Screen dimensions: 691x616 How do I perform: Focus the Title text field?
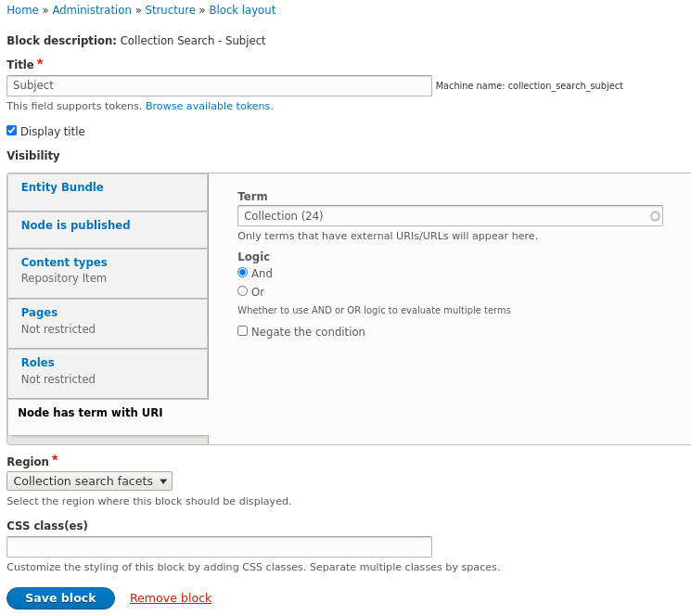tap(219, 85)
